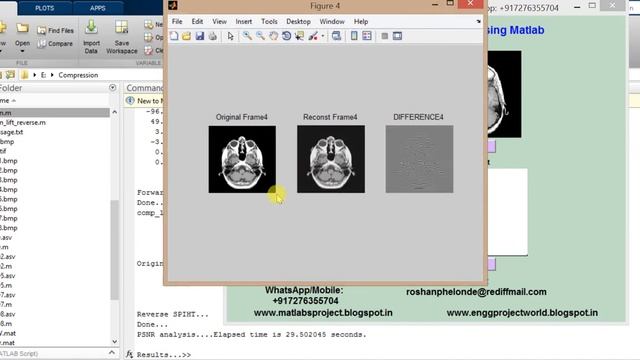Open the File menu in Figure 4
640x360 pixels.
pyautogui.click(x=177, y=21)
